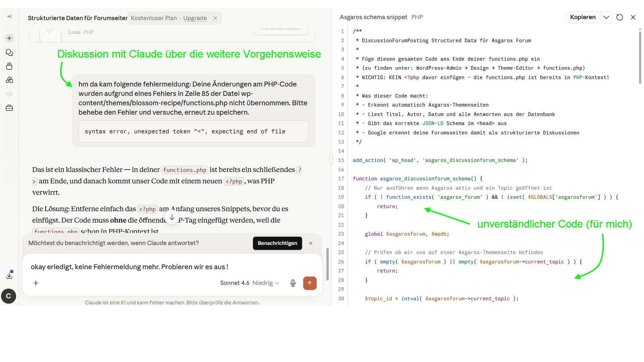644x362 pixels.
Task: Click the download app icon in sidebar
Action: tap(9, 275)
